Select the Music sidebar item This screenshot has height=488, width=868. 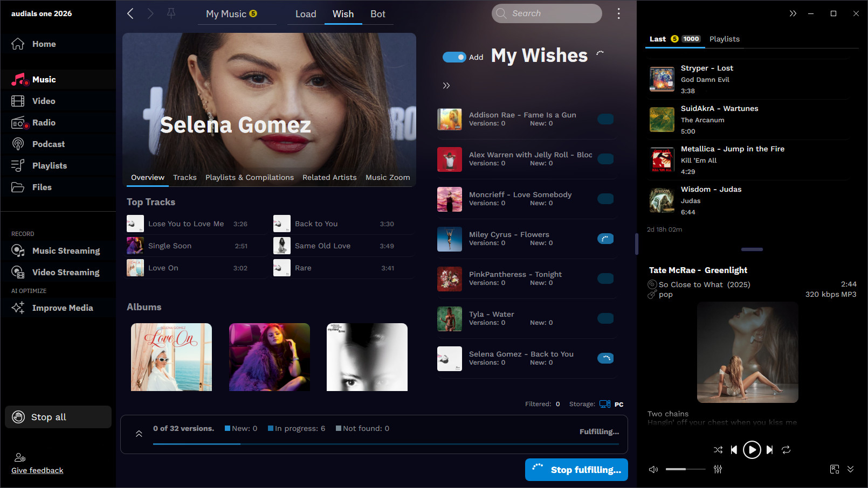coord(58,80)
